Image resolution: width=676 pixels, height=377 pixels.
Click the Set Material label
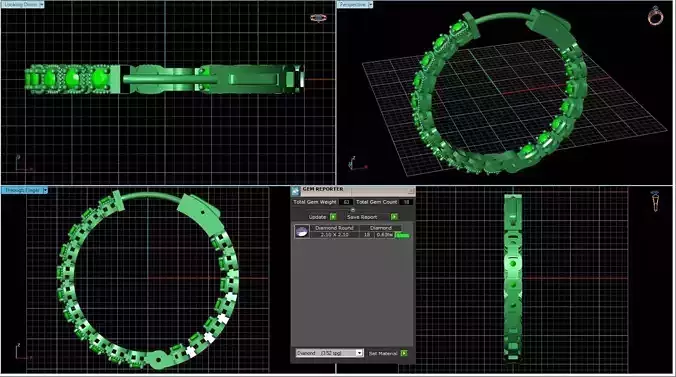coord(383,353)
